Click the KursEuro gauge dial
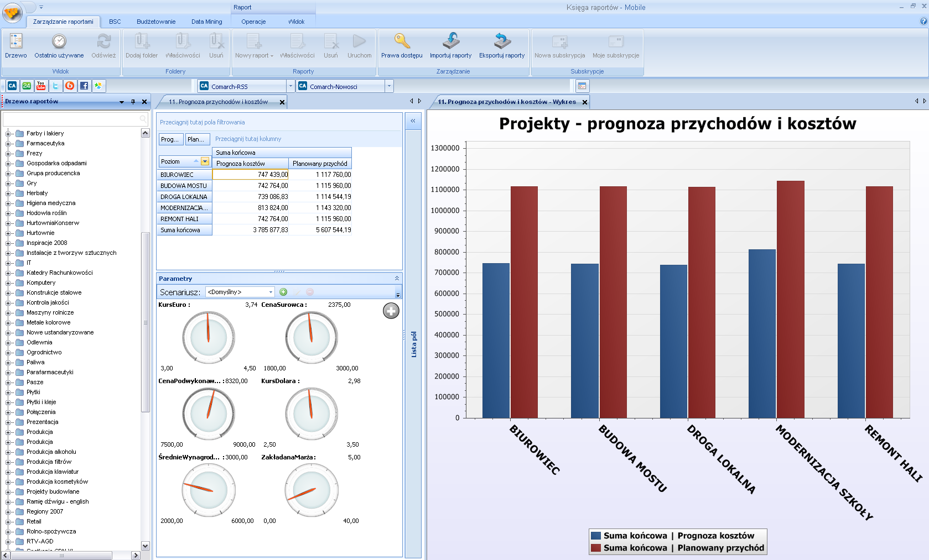 (x=209, y=337)
